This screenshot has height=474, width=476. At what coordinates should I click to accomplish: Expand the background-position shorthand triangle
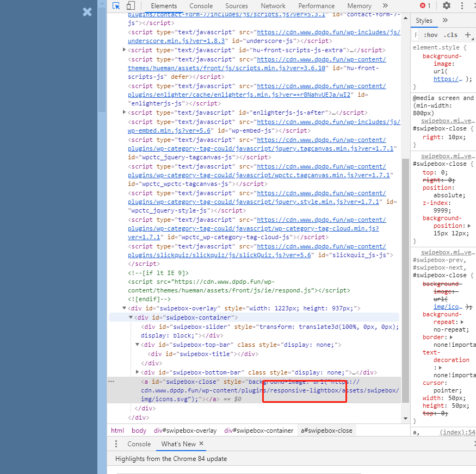pyautogui.click(x=469, y=226)
